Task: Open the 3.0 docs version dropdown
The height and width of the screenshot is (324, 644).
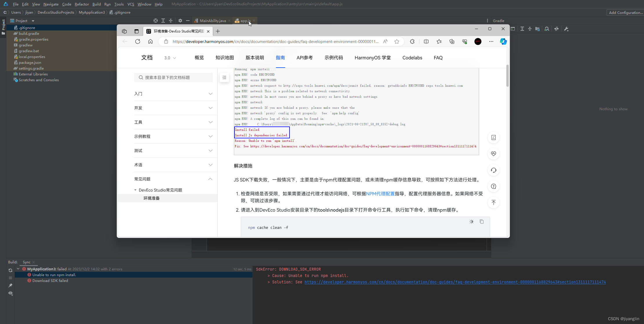Action: [x=170, y=58]
